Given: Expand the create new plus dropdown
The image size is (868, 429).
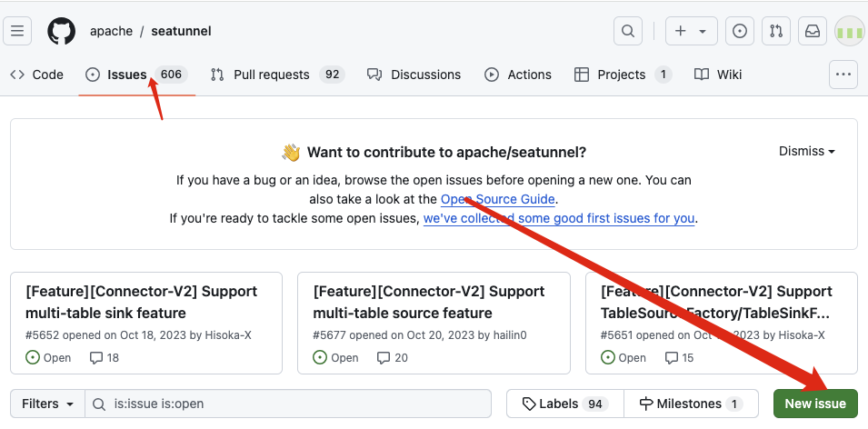Looking at the screenshot, I should (690, 31).
